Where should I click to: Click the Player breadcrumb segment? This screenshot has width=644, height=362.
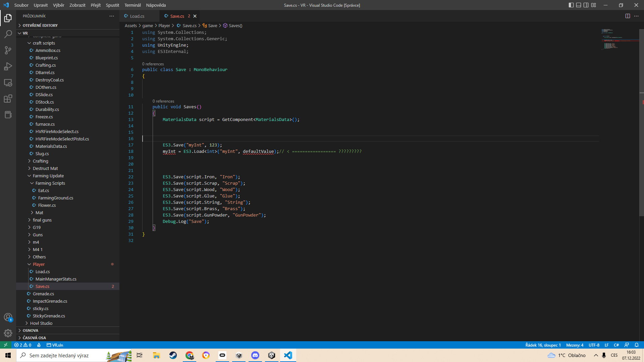coord(164,25)
